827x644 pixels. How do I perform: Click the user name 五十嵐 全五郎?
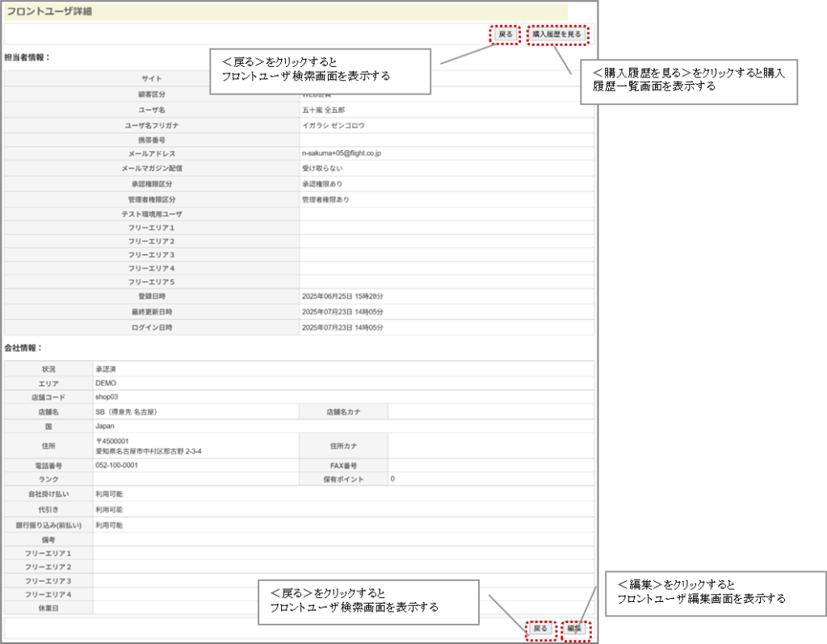click(x=322, y=109)
